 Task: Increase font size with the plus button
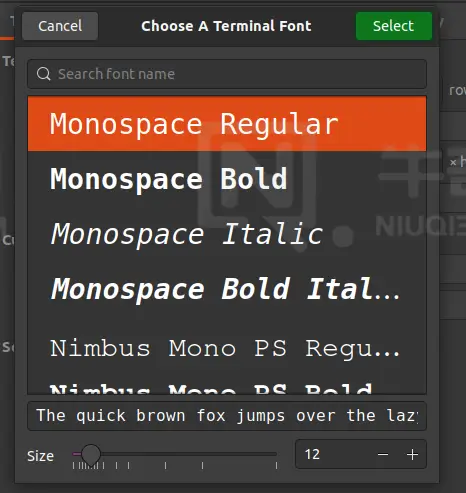tap(412, 454)
